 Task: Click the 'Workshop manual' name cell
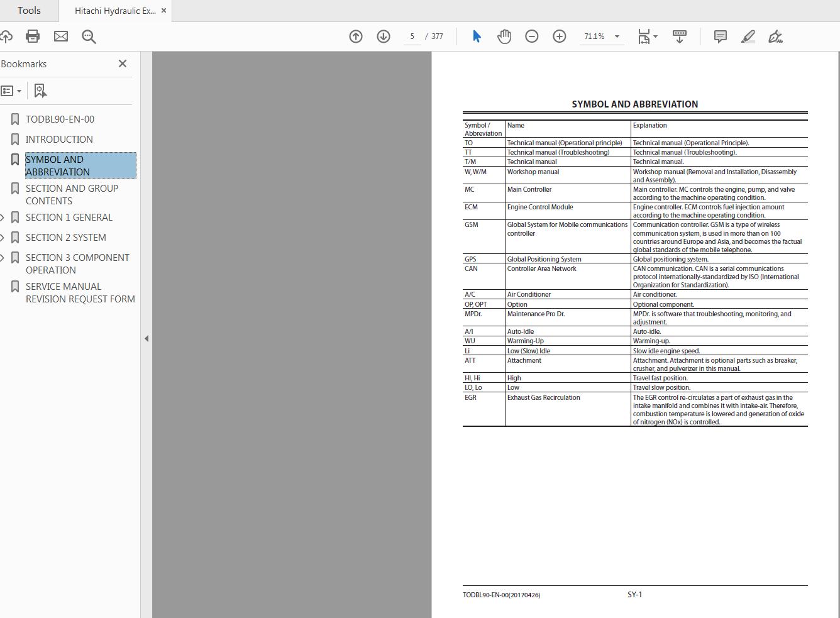533,172
